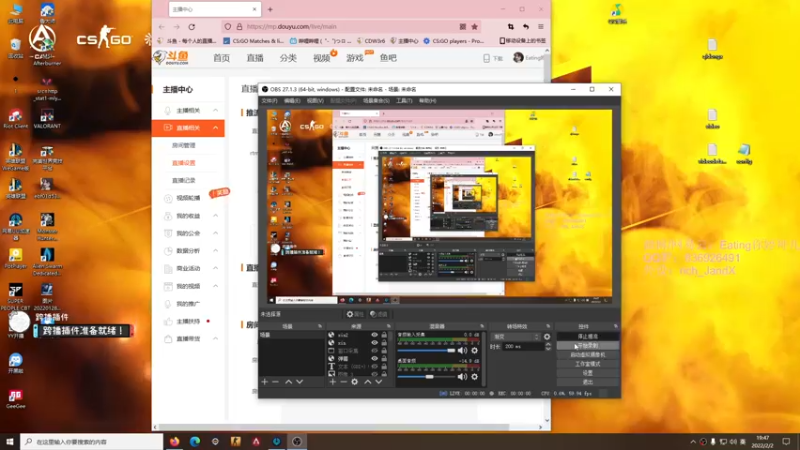The image size is (800, 450).
Task: Toggle visibility of the 弹幕 source
Action: tap(374, 358)
